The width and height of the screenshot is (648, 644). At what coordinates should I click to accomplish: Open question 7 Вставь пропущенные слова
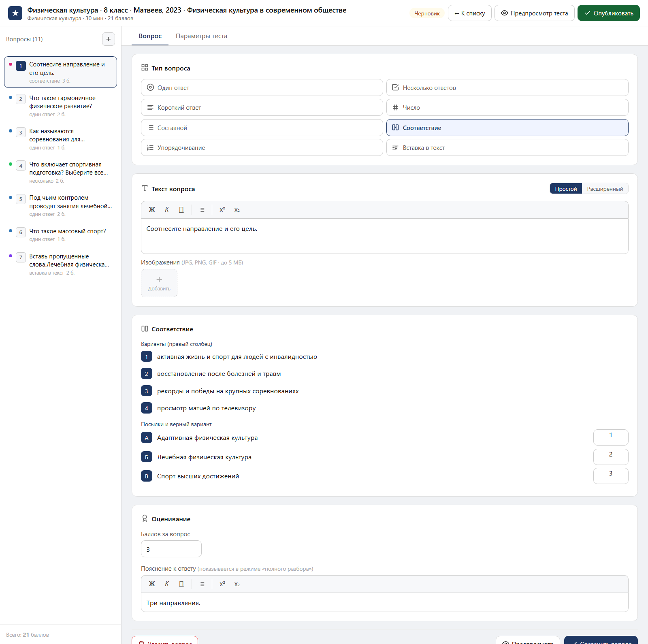(60, 264)
